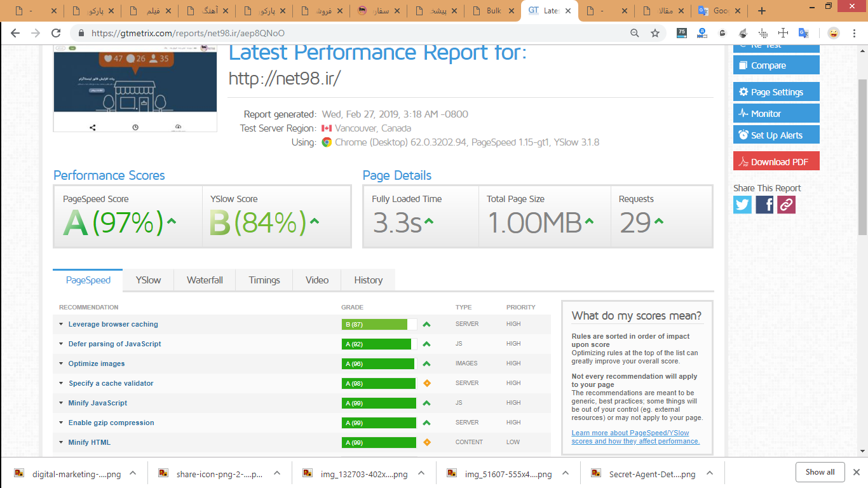
Task: Switch to the YSlow tab
Action: pyautogui.click(x=148, y=280)
